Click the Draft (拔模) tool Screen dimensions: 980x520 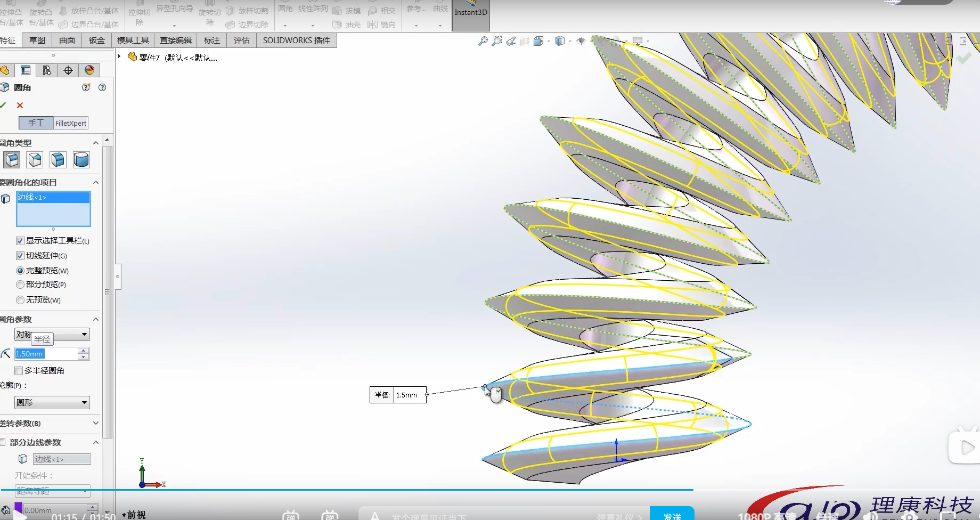347,11
